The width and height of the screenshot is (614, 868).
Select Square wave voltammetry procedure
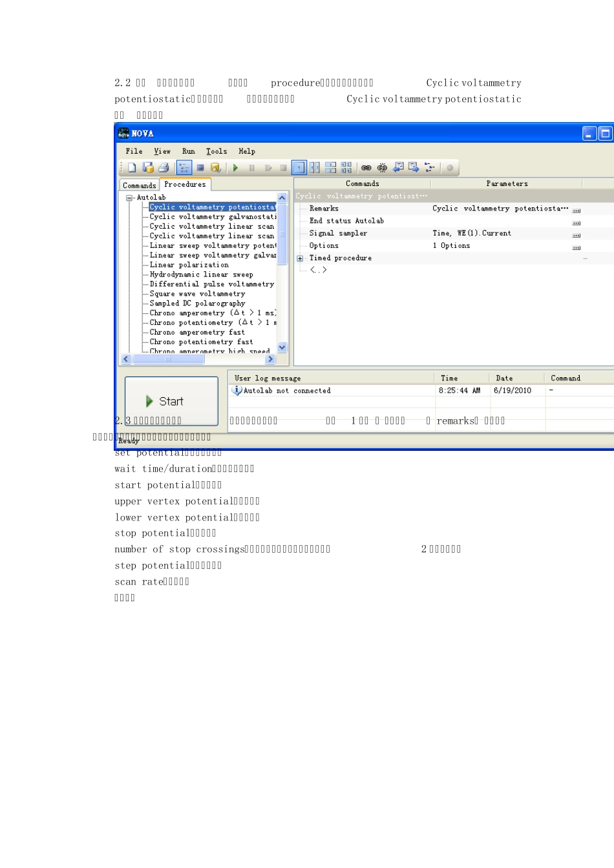pyautogui.click(x=198, y=294)
